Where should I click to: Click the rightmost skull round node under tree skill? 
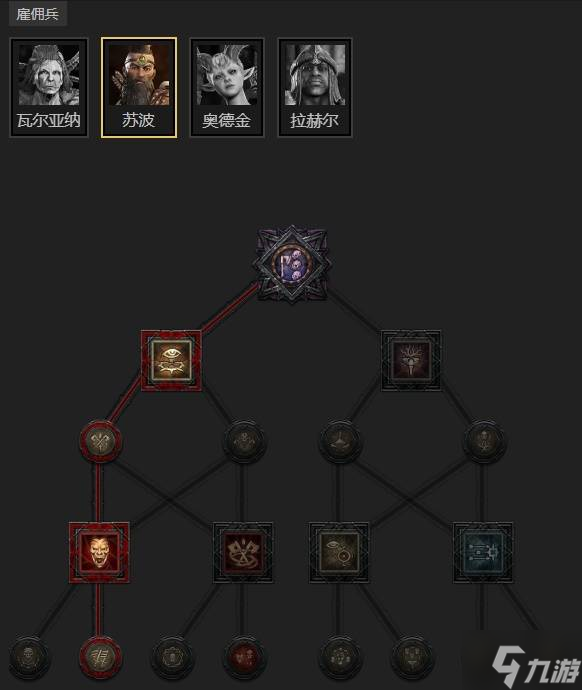484,441
